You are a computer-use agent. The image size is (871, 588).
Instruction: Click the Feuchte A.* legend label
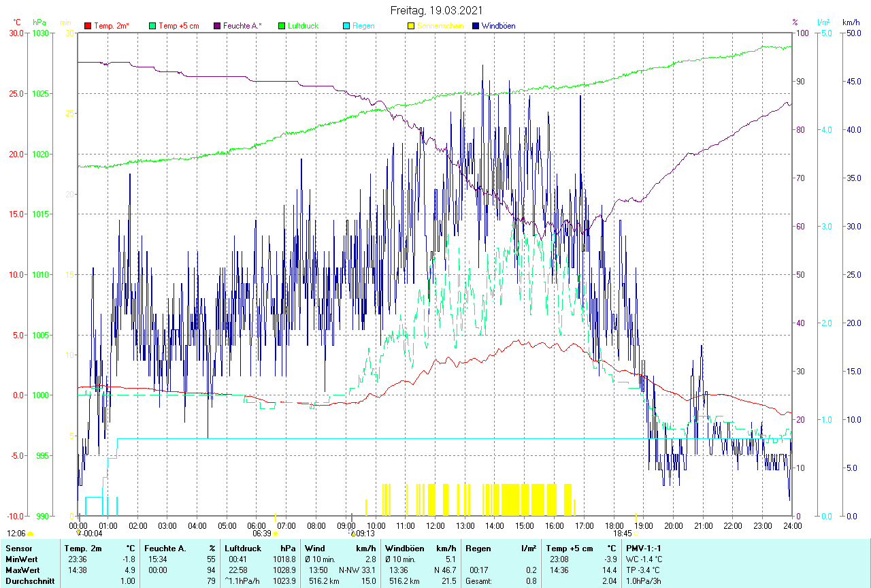pyautogui.click(x=243, y=26)
